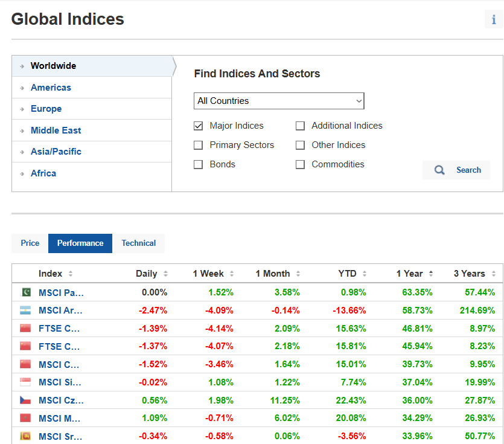Sort by 1 Year column arrows
504x444 pixels.
430,274
